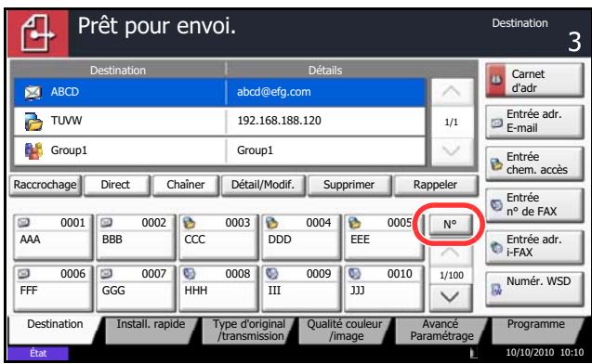Click the 10/10/2010 10:10 date display
The width and height of the screenshot is (592, 364).
(545, 353)
